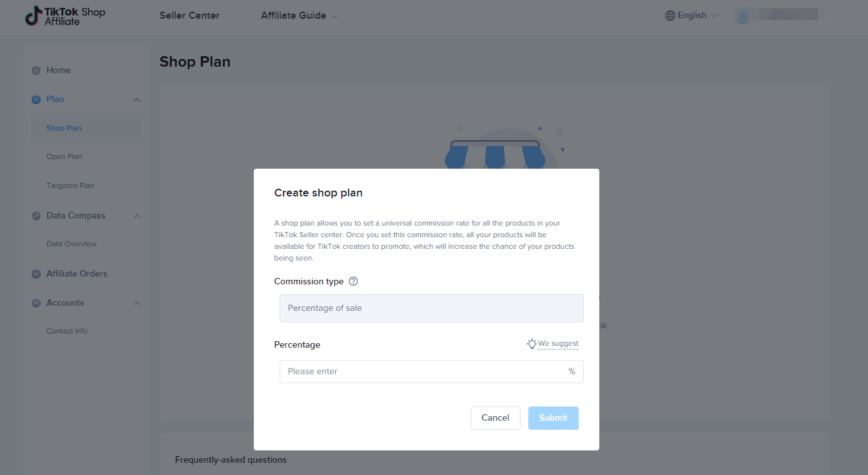Click the Commission type help icon
Viewport: 868px width, 475px height.
[353, 281]
